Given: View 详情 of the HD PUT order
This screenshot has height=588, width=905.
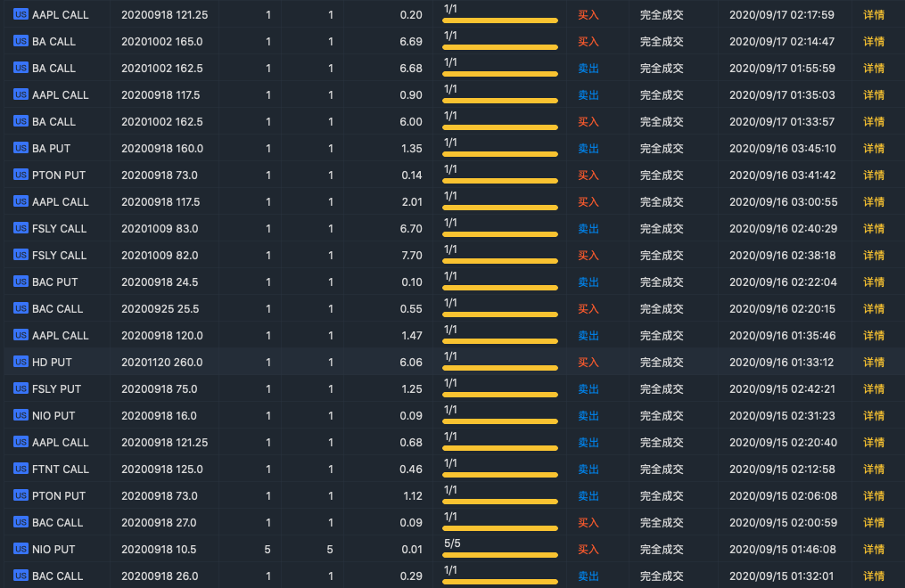Looking at the screenshot, I should click(874, 362).
